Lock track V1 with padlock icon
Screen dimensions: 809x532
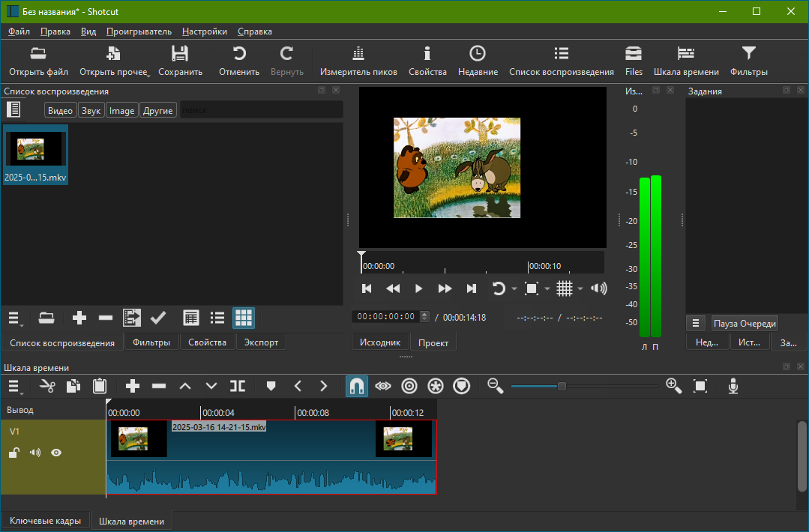[14, 453]
